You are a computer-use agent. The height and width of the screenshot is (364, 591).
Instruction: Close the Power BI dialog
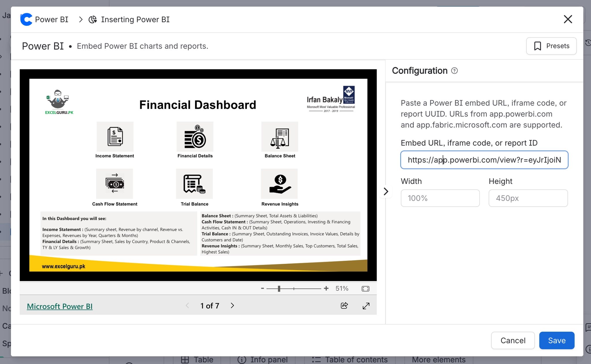point(568,19)
